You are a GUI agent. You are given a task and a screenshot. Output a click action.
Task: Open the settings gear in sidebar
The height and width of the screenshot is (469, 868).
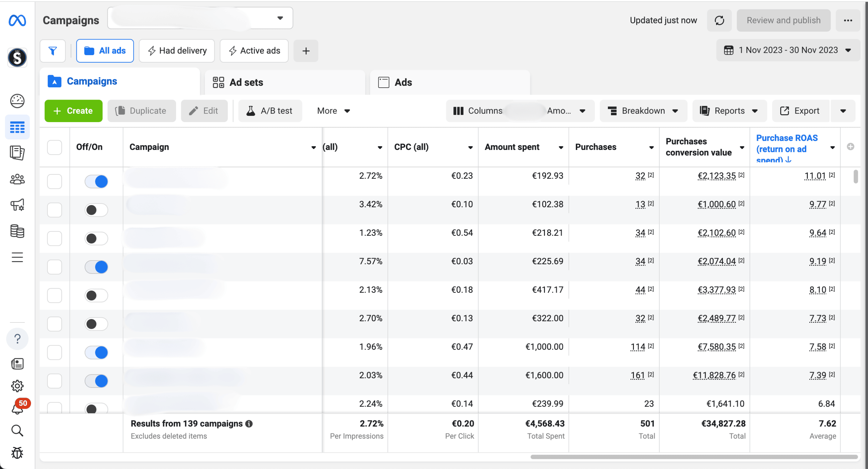[17, 386]
